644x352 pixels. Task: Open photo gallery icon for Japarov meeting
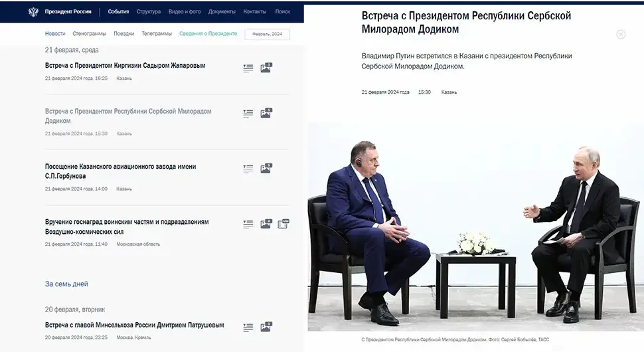point(266,68)
